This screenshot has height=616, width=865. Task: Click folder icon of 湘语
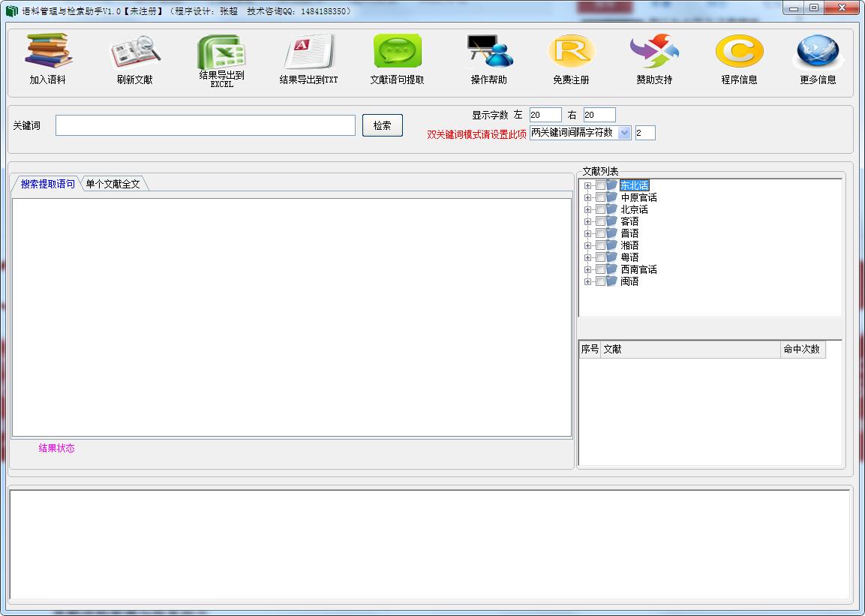point(611,245)
